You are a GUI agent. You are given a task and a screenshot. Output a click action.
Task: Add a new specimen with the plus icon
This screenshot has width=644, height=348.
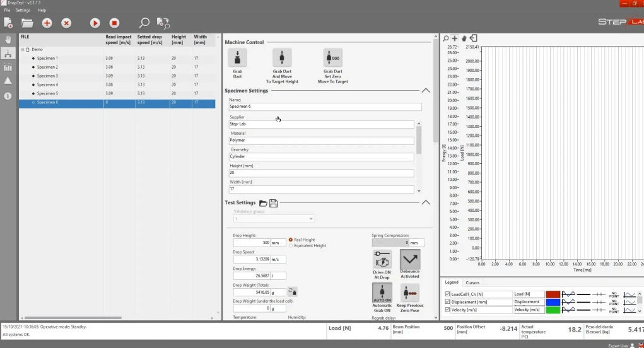pyautogui.click(x=47, y=23)
